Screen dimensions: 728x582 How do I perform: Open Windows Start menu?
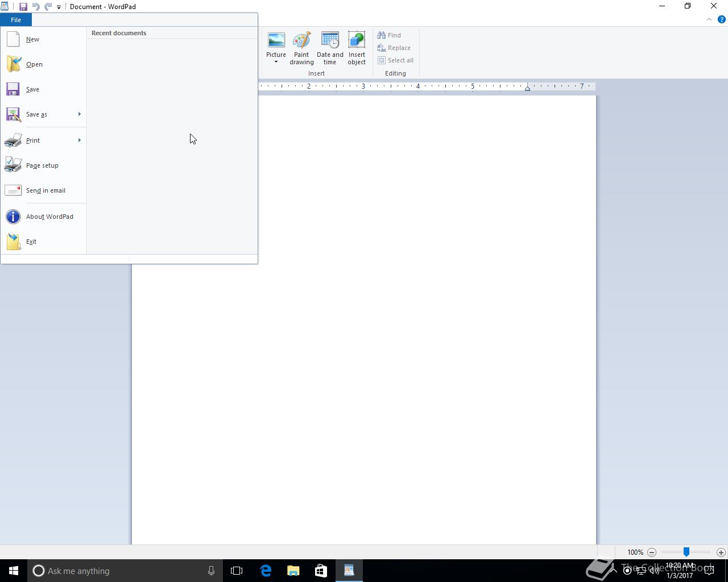14,571
